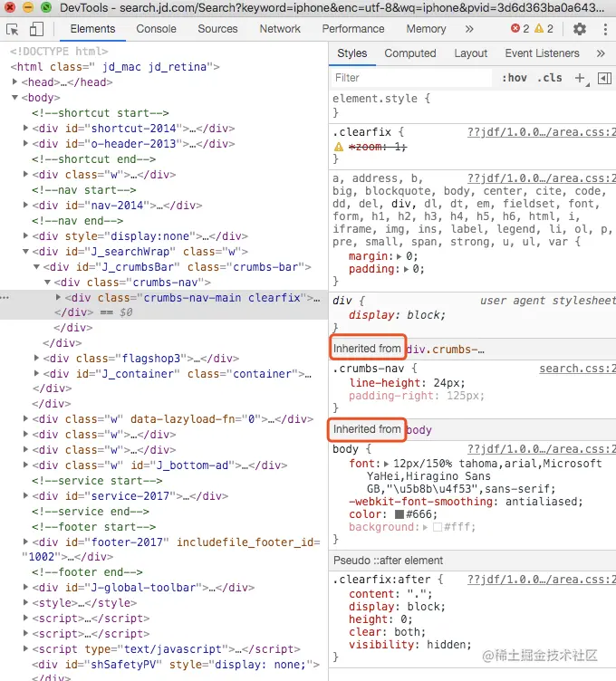This screenshot has width=616, height=681.
Task: Select the shortcut start comment node
Action: (100, 113)
